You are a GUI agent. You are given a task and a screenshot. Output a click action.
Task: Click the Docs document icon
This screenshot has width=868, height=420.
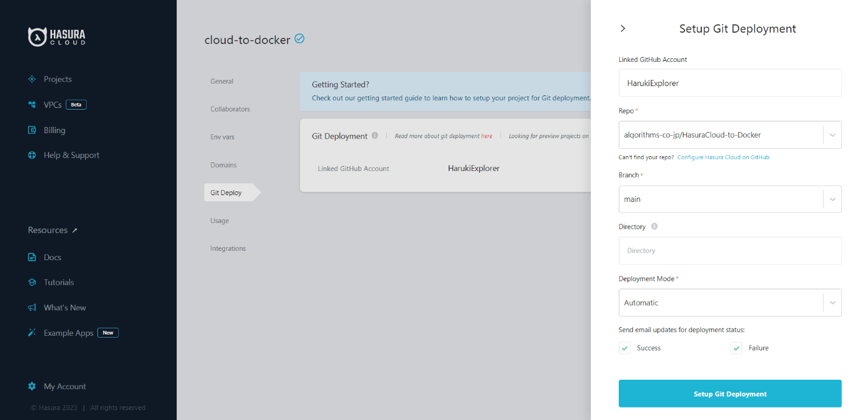(x=32, y=257)
